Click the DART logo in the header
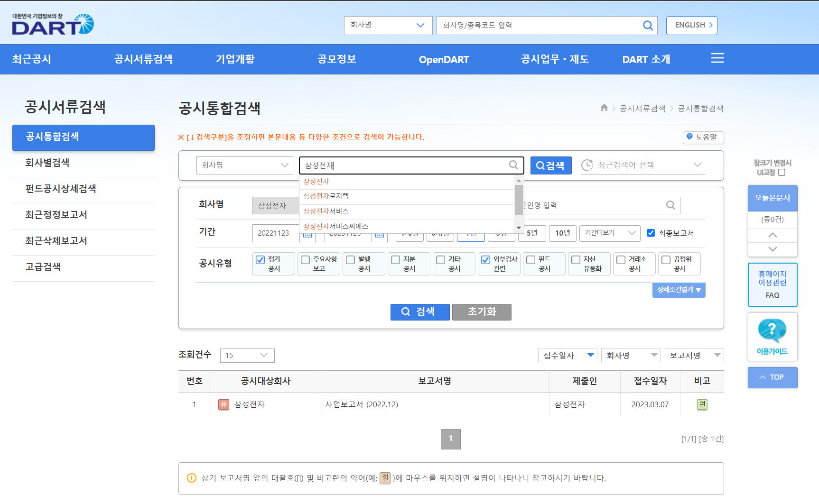The width and height of the screenshot is (819, 504). (x=53, y=24)
